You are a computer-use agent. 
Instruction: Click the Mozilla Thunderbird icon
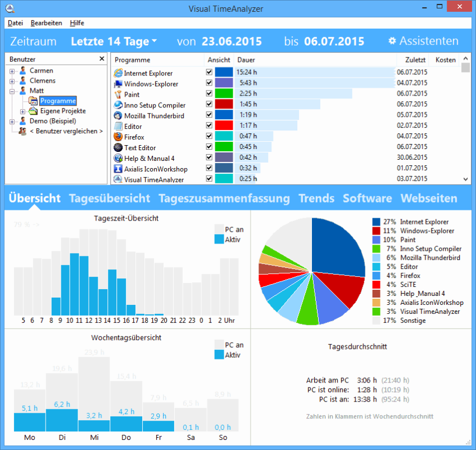click(x=118, y=115)
